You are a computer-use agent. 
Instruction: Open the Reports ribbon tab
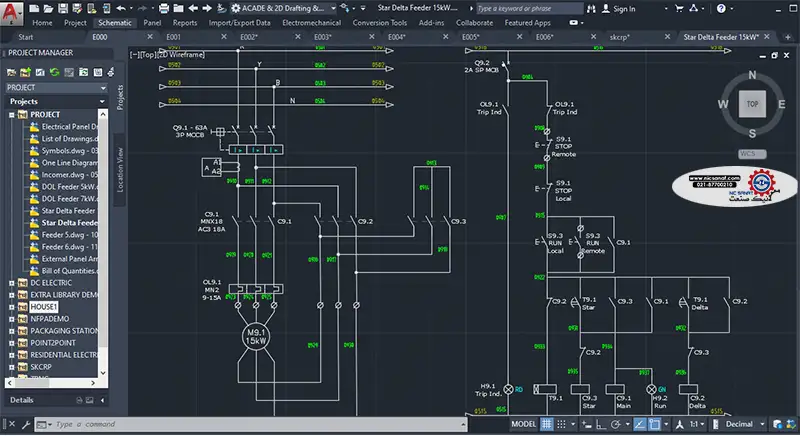click(x=185, y=22)
